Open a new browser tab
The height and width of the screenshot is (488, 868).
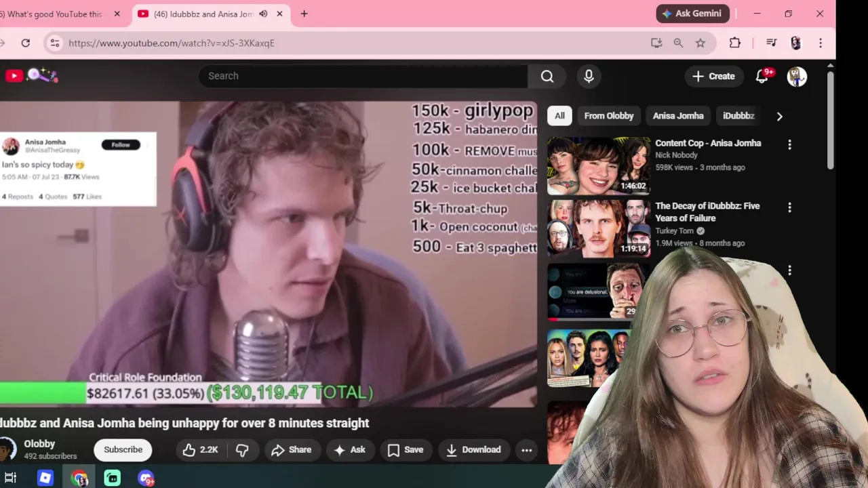pyautogui.click(x=304, y=14)
